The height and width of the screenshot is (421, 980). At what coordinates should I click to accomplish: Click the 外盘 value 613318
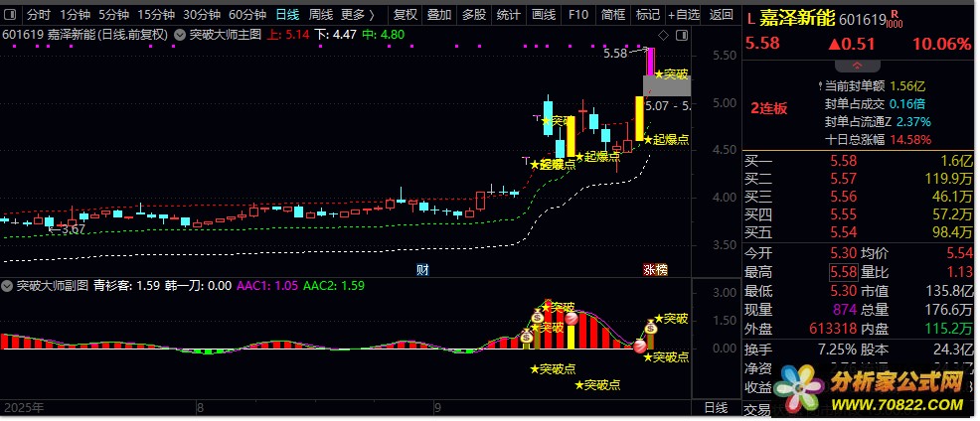click(x=833, y=329)
